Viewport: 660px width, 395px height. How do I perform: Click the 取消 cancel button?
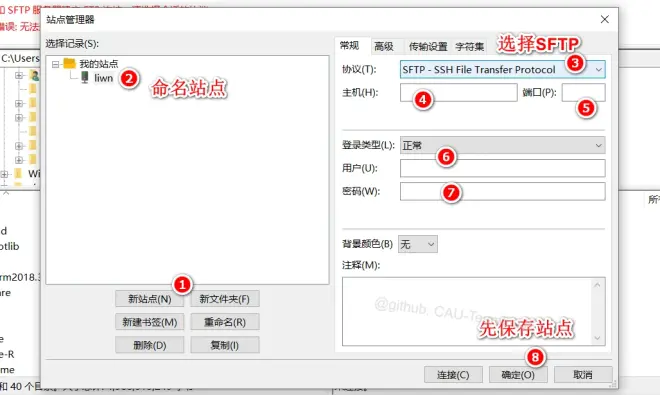(583, 374)
